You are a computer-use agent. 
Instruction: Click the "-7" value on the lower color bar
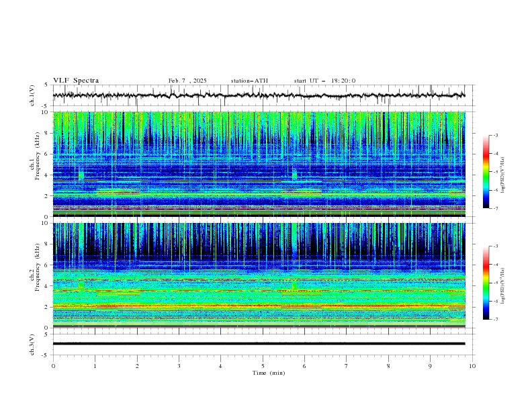coord(496,320)
